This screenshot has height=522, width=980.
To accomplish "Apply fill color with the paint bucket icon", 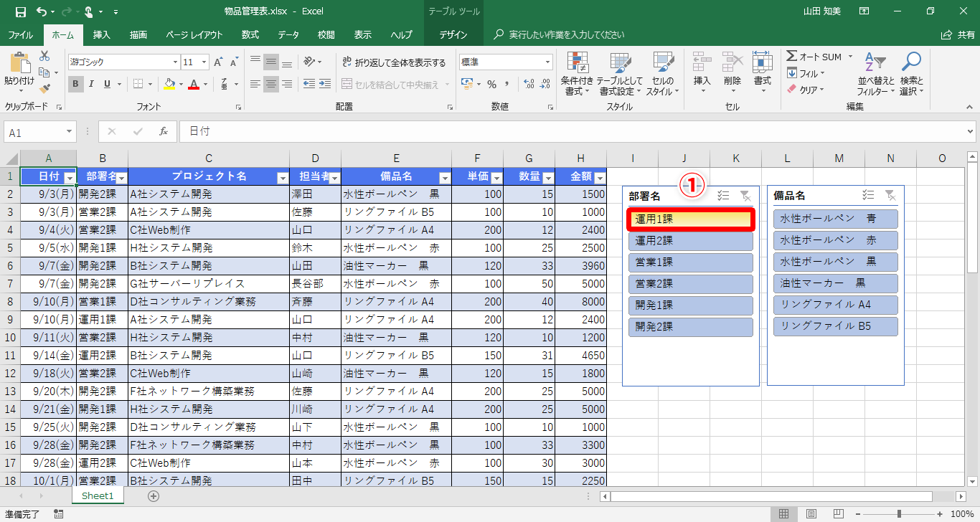I will 169,84.
